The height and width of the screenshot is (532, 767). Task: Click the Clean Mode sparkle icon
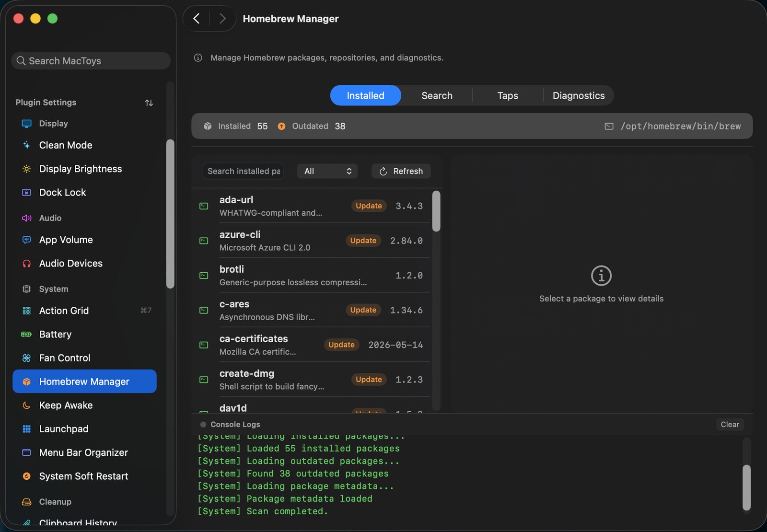[26, 145]
